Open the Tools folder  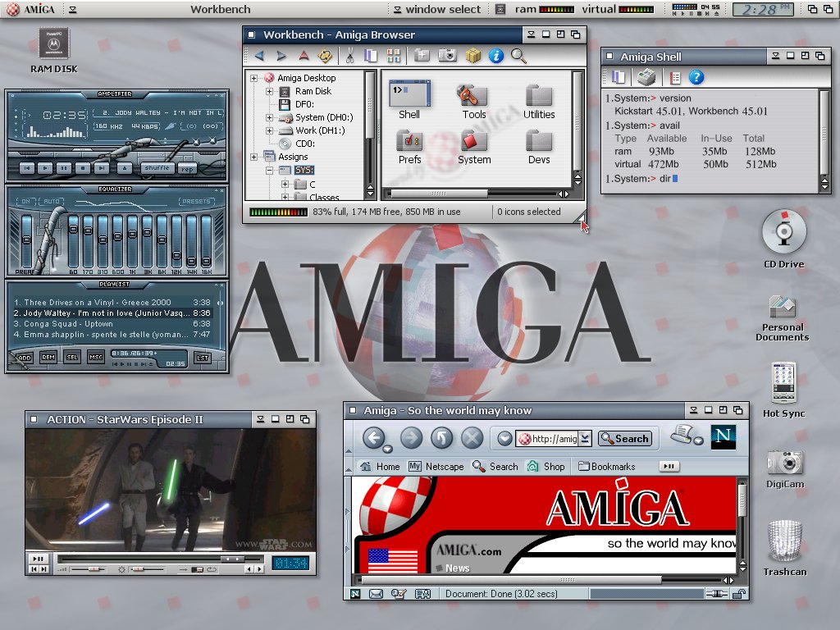(473, 102)
